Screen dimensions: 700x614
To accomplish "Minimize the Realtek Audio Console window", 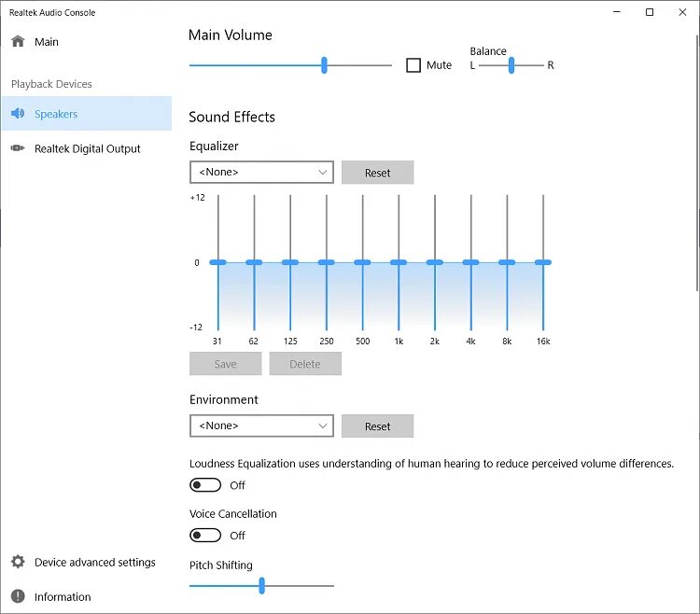I will tap(617, 12).
